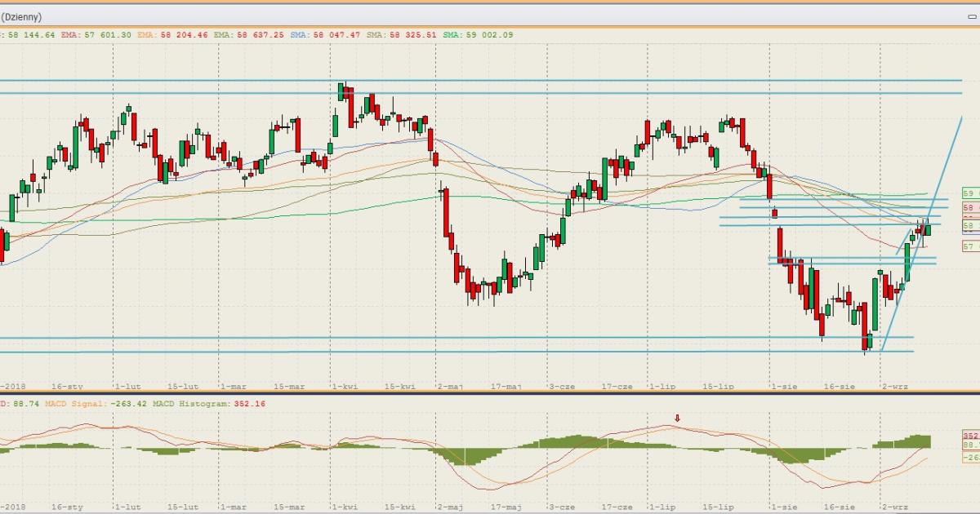Select the topmost horizontal blue resistance line
Screen dimensions: 980x514
coord(490,80)
